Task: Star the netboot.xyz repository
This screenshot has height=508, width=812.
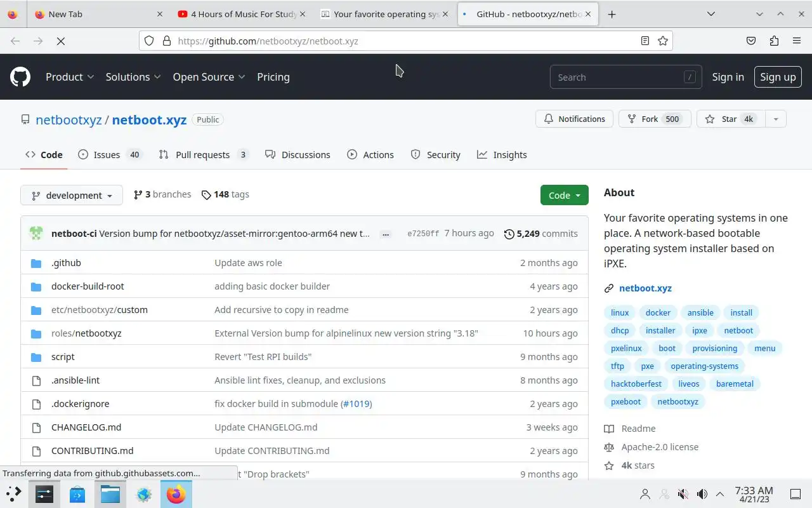Action: (731, 119)
